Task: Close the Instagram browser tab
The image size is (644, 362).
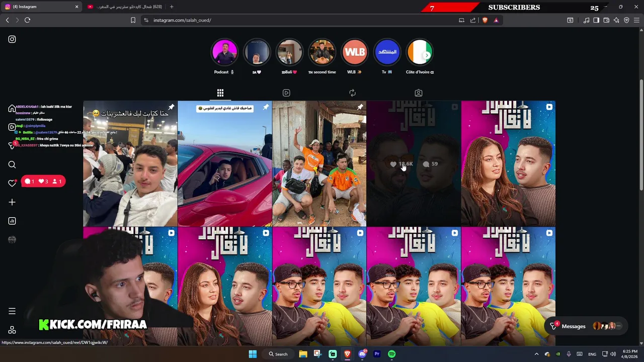Action: point(76,7)
